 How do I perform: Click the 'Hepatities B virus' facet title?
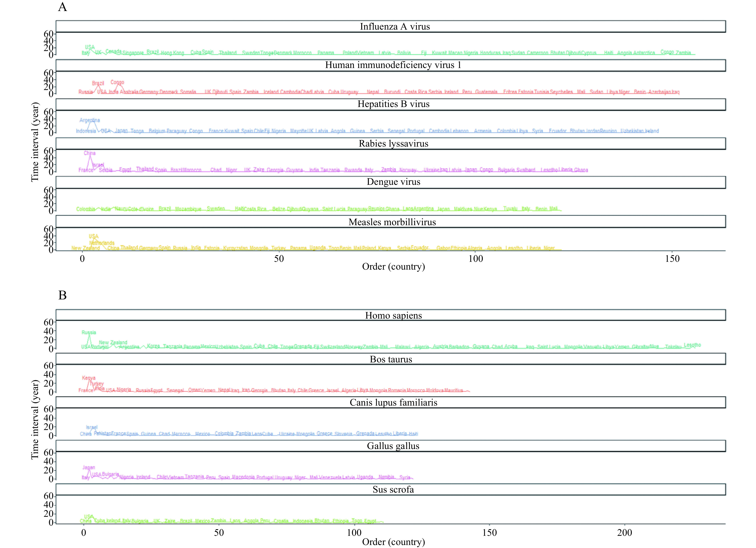tap(393, 104)
